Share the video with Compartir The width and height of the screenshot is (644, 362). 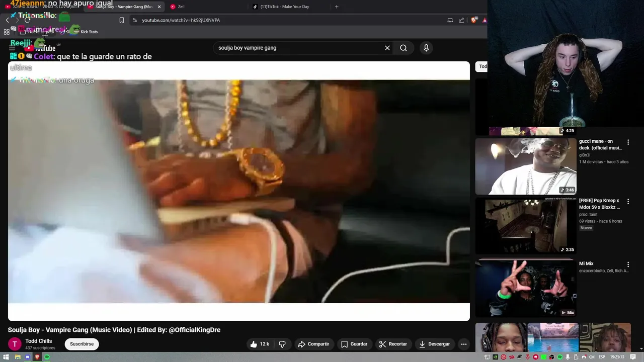(313, 344)
